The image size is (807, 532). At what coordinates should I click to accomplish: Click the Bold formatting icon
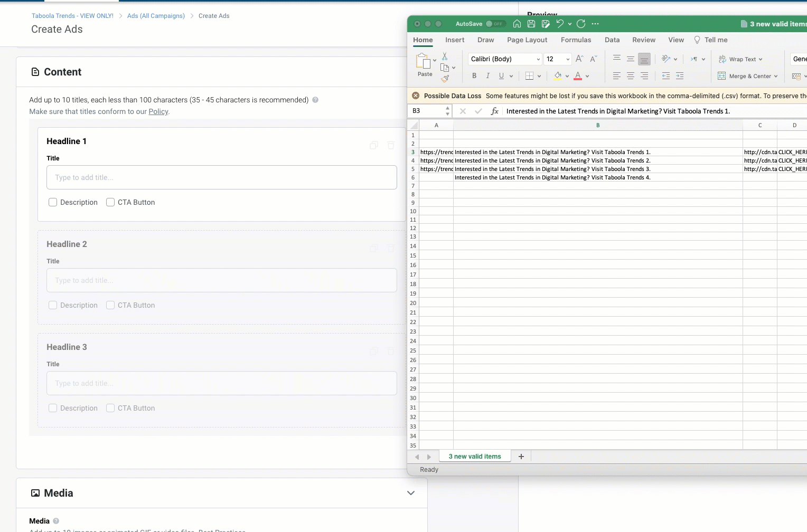474,76
